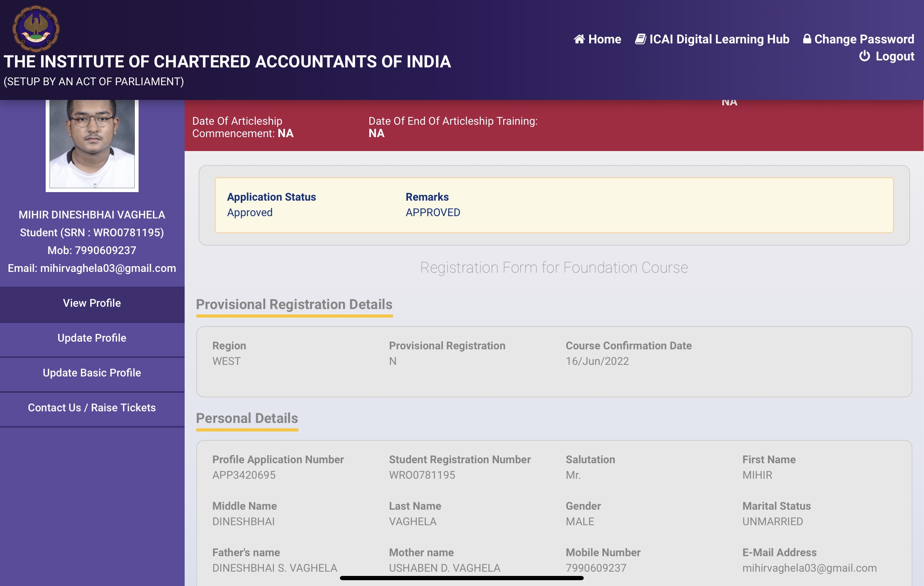Click the Provisional Registration Details heading
This screenshot has width=924, height=586.
click(x=294, y=304)
